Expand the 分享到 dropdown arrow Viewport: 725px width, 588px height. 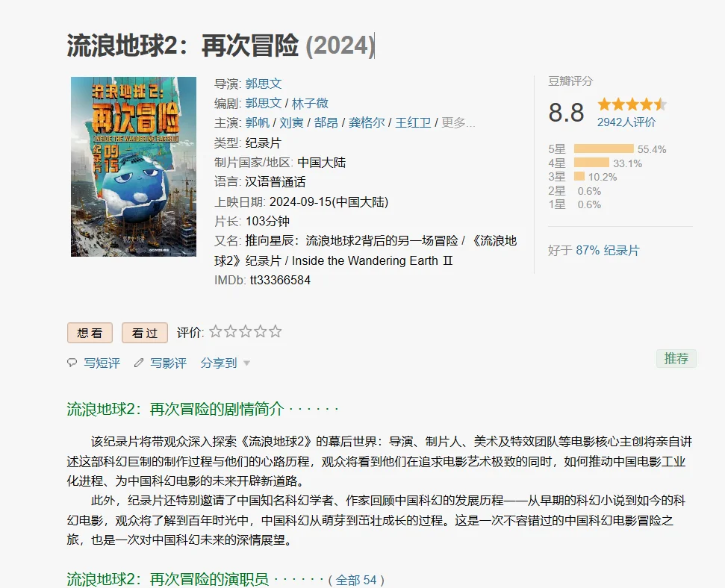click(246, 363)
